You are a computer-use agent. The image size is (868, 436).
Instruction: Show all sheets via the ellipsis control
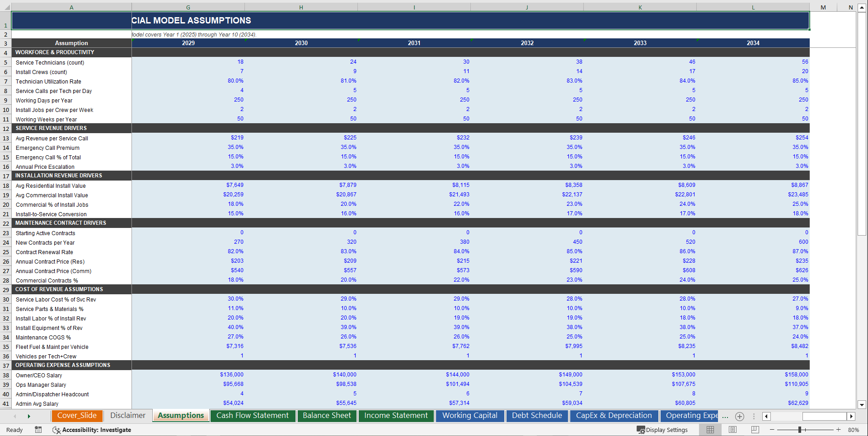click(x=725, y=417)
